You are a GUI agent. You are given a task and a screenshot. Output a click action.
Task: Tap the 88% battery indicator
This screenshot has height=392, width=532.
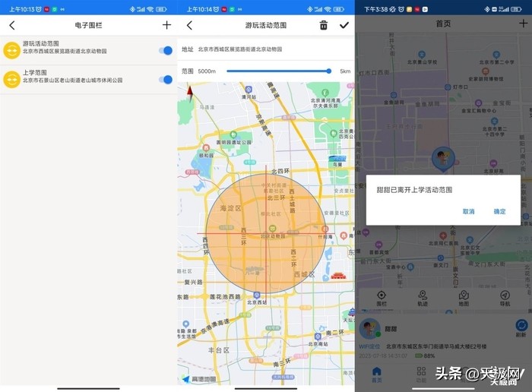click(x=425, y=356)
